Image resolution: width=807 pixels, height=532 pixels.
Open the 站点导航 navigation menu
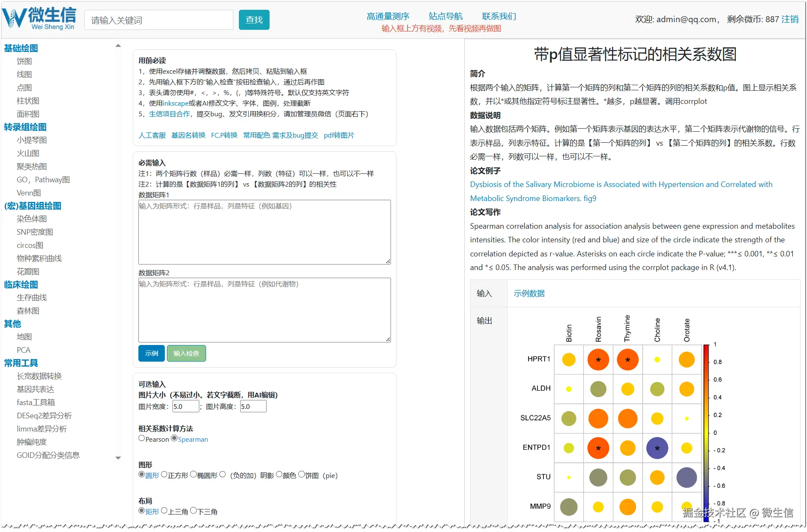445,16
